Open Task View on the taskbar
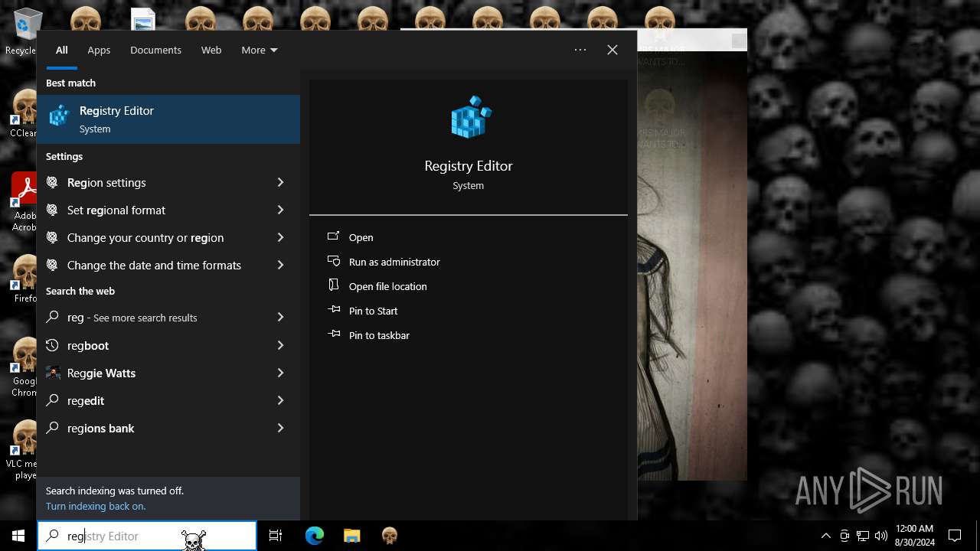The image size is (980, 551). pyautogui.click(x=276, y=536)
